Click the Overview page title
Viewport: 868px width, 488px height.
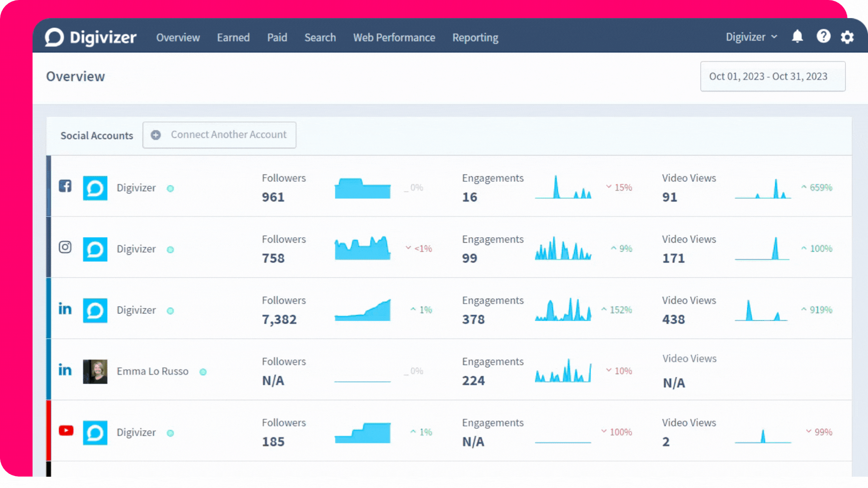(x=75, y=76)
